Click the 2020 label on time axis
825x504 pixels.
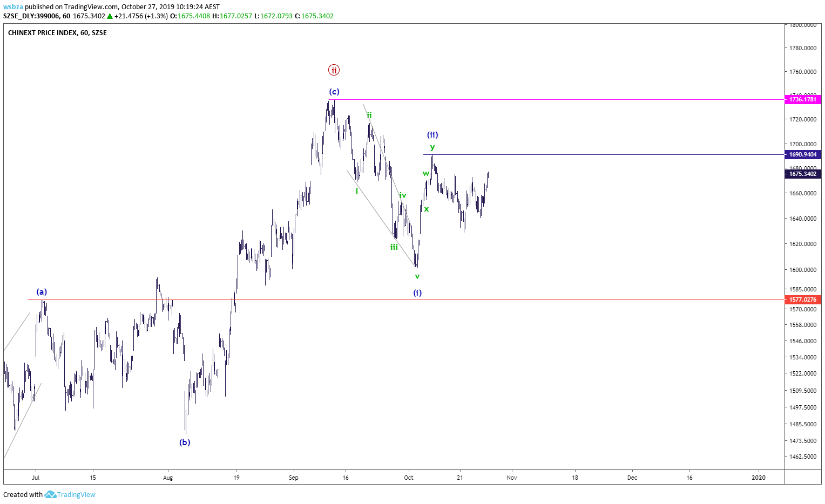[759, 478]
